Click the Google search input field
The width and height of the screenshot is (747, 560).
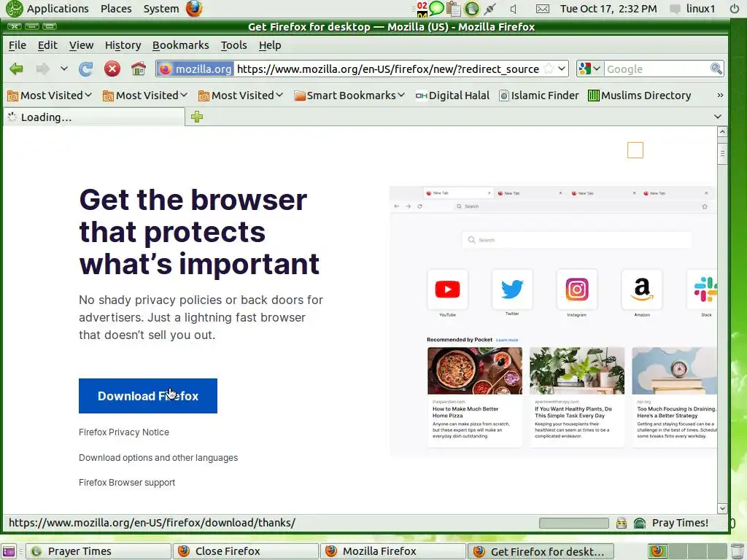(657, 69)
